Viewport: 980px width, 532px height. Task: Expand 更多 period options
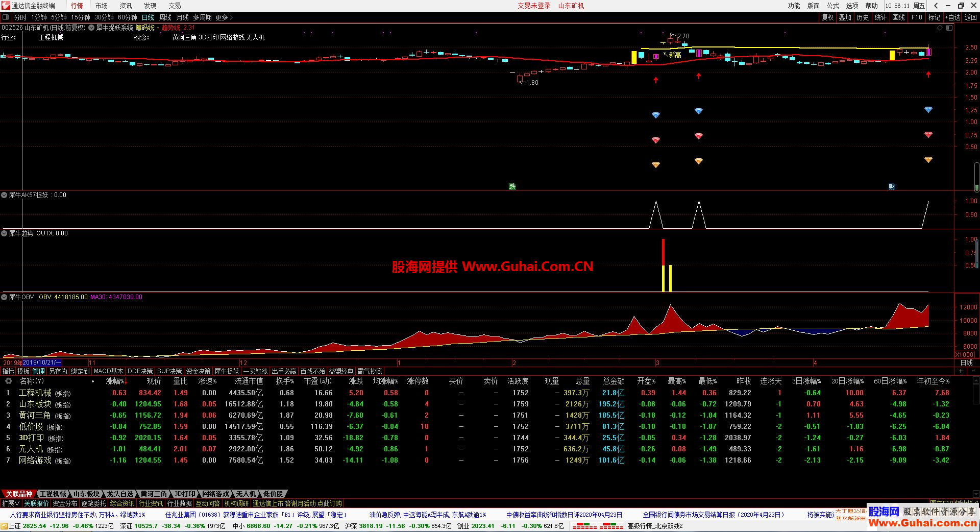point(224,17)
